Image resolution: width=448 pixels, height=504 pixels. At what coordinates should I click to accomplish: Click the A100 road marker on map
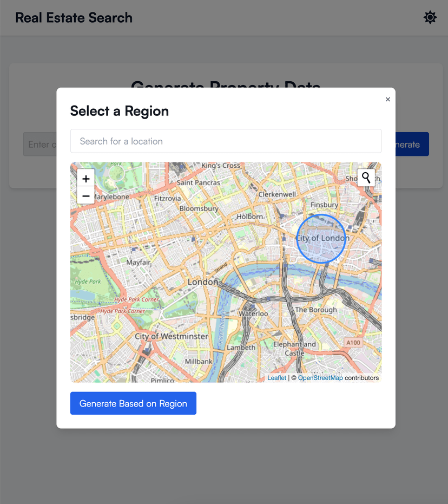tap(353, 343)
